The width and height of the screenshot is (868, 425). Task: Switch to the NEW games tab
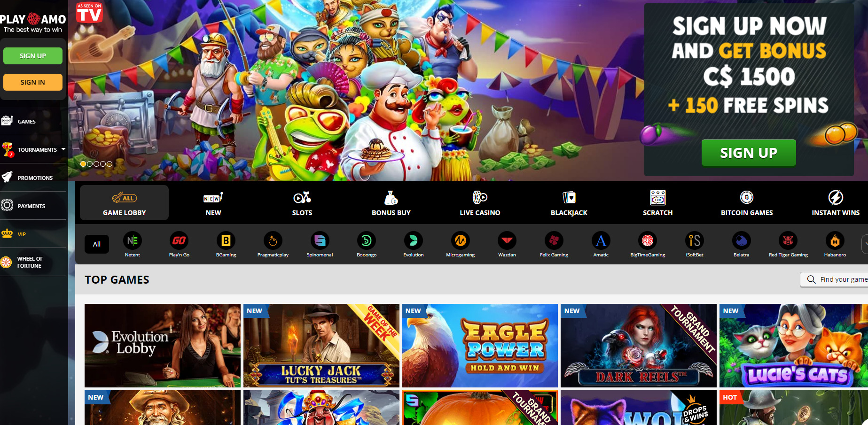[213, 203]
